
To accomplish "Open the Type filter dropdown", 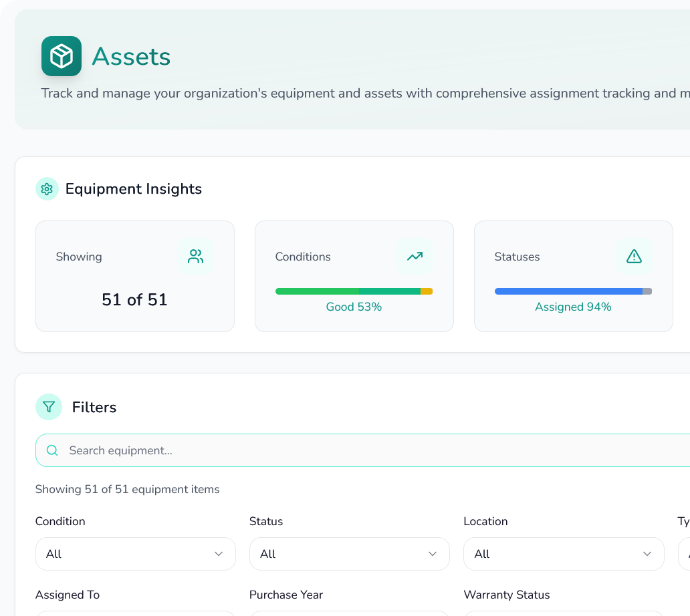I will (x=685, y=554).
